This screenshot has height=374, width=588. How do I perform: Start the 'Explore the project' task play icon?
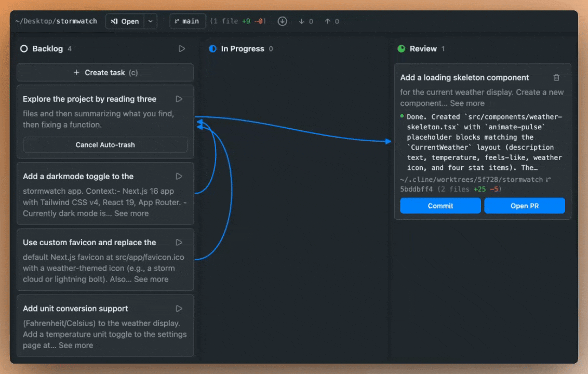179,99
